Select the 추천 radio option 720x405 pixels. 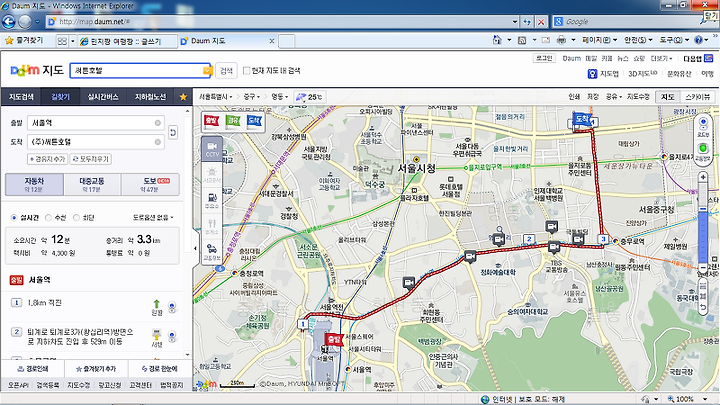click(x=48, y=218)
